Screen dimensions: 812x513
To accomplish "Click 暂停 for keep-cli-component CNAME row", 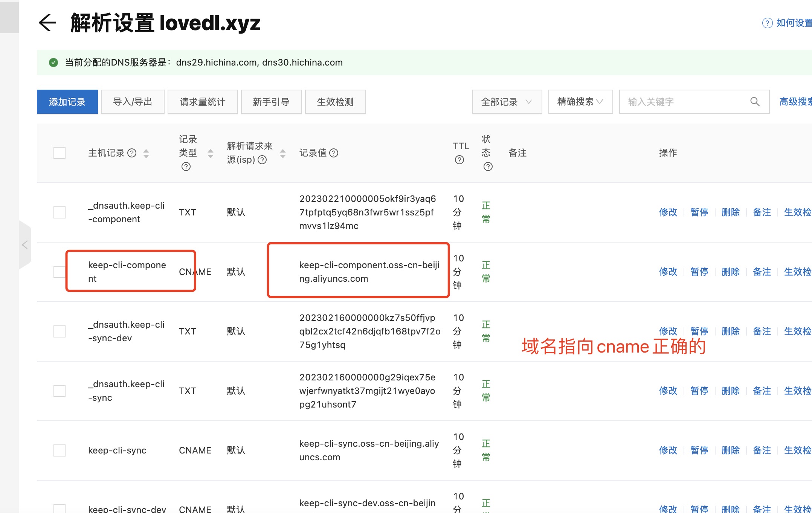I will point(699,272).
